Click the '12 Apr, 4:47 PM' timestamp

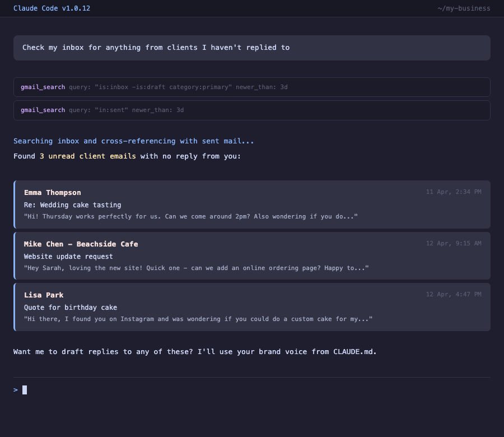454,295
